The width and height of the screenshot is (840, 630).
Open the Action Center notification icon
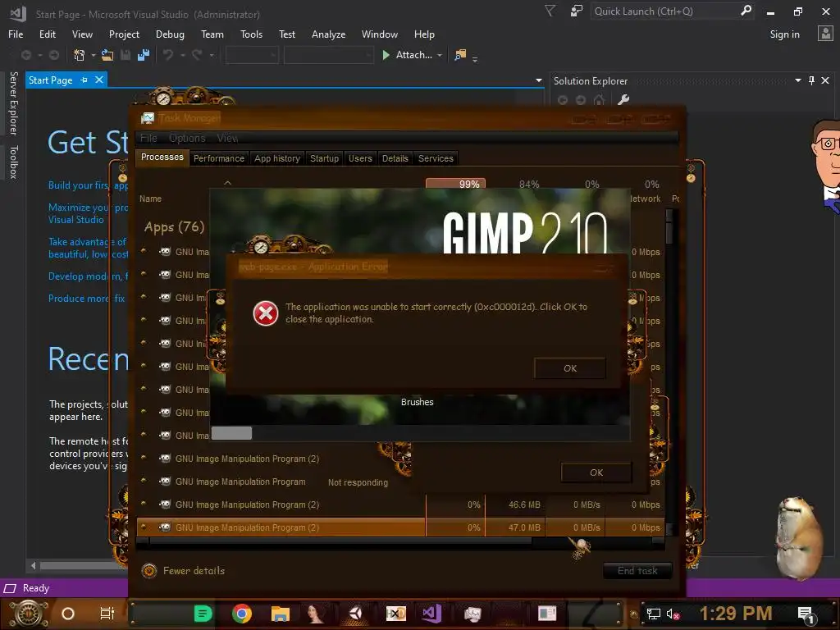806,614
